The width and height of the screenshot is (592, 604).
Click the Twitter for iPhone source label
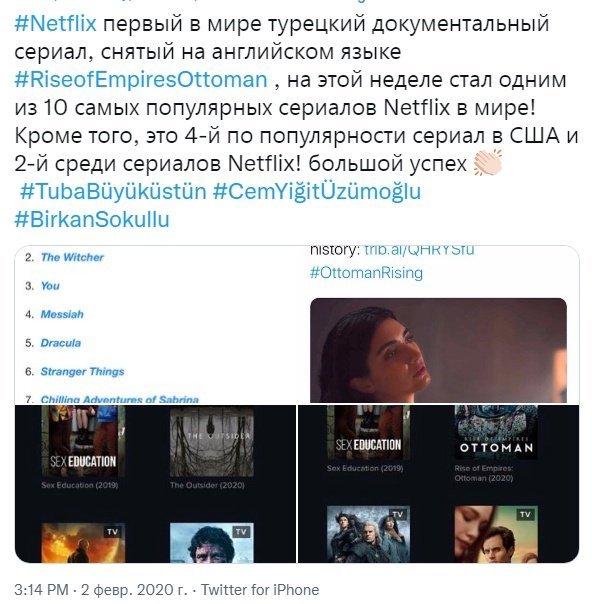[x=260, y=590]
